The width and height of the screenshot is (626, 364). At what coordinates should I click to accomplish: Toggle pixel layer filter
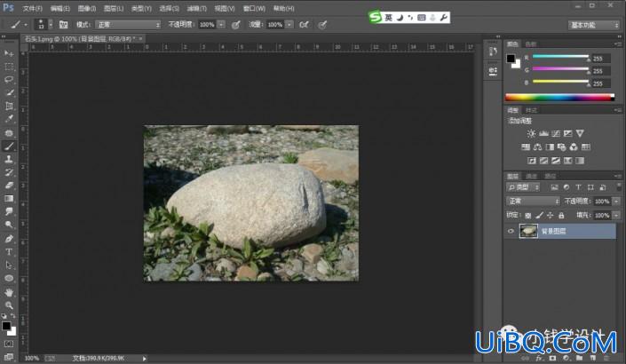(554, 187)
